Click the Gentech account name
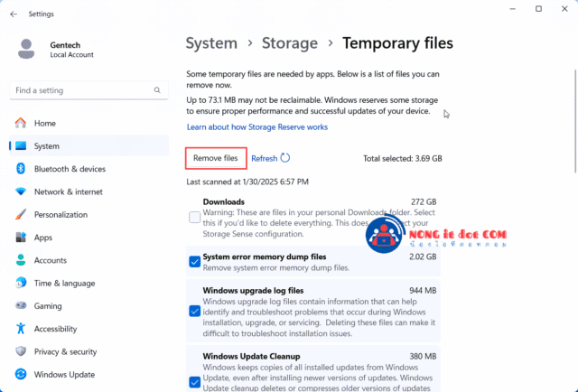Viewport: 578px width, 392px height. (65, 45)
